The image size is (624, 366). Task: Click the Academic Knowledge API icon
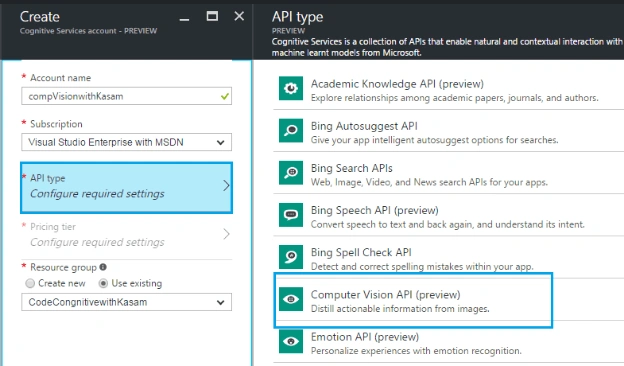(x=291, y=88)
